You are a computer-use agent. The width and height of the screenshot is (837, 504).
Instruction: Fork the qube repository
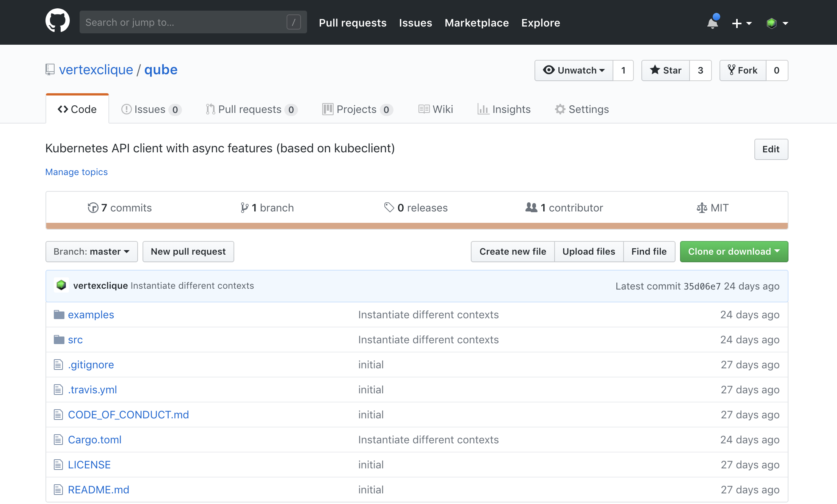pyautogui.click(x=743, y=70)
